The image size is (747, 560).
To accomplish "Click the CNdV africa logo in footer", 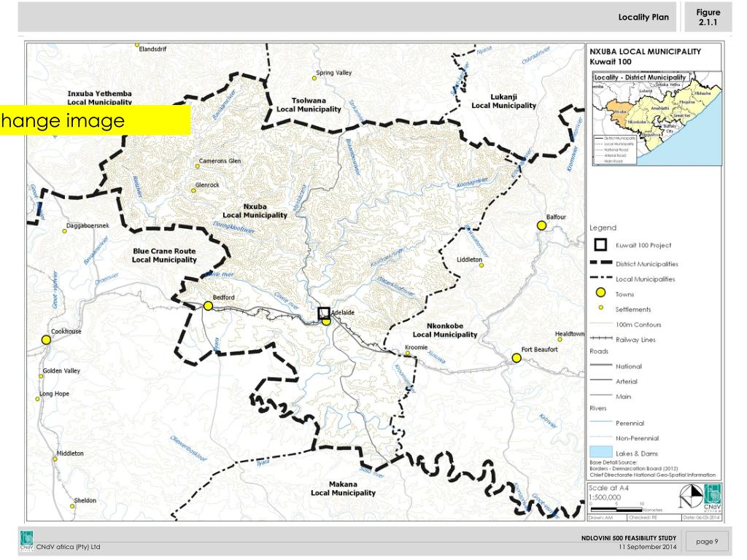I will click(26, 542).
